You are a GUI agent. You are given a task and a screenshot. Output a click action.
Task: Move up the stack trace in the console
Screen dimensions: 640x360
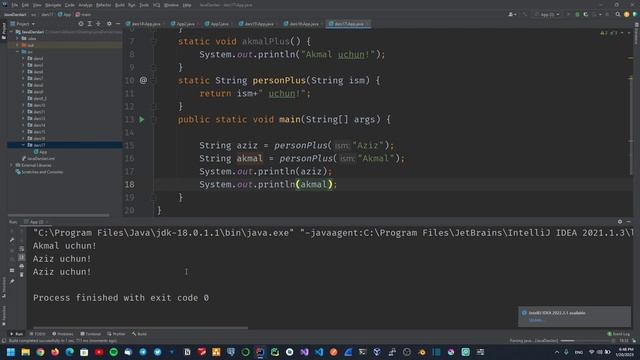point(22,231)
